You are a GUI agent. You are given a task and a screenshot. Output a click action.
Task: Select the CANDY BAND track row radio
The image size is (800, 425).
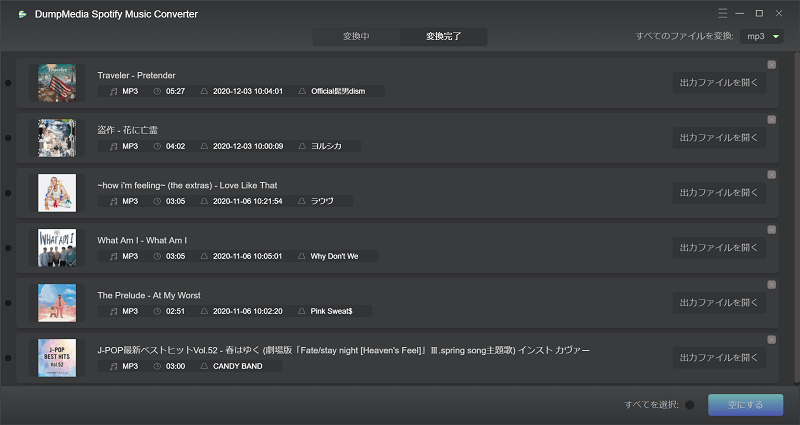click(8, 358)
